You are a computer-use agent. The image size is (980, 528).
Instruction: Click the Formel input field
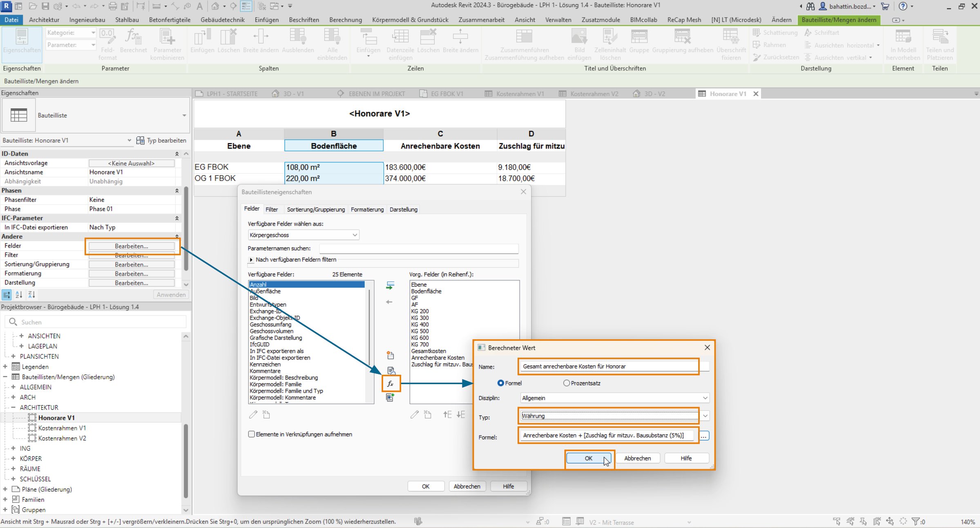tap(607, 435)
